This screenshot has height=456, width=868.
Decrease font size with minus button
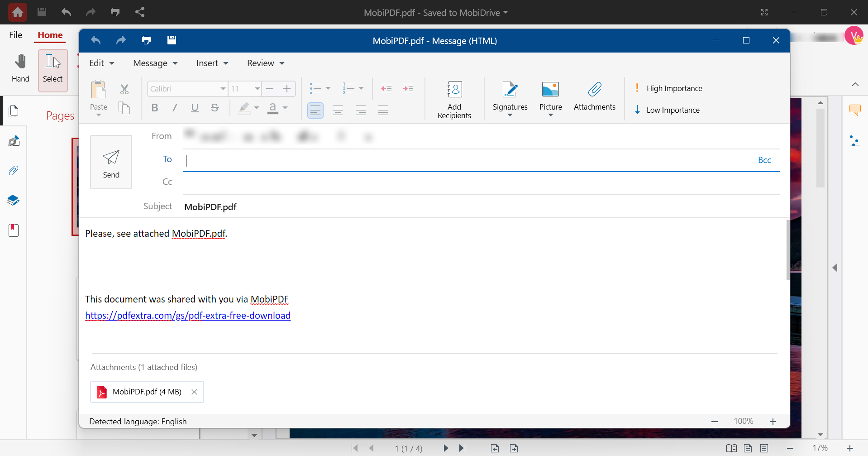[x=270, y=89]
